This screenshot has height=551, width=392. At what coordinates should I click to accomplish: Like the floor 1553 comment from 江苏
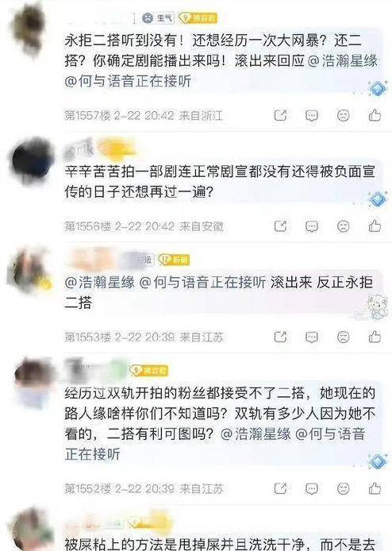[375, 337]
